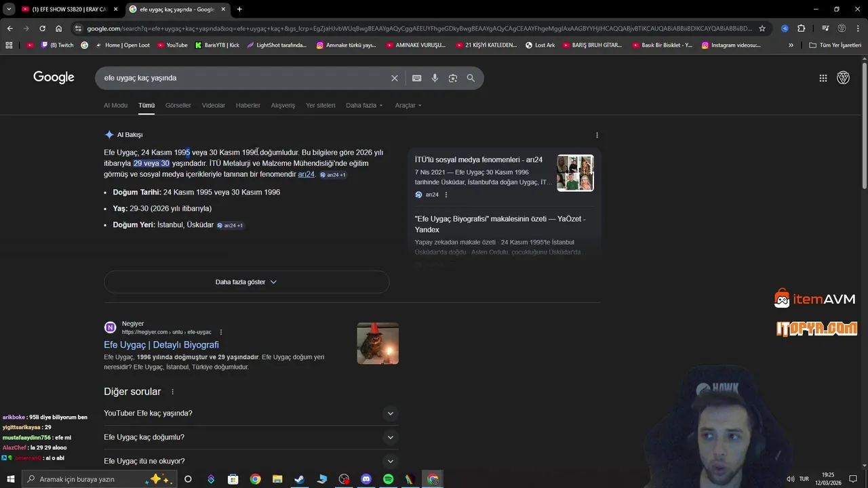Switch to the Yer siteleri tab
This screenshot has width=868, height=488.
pos(320,105)
